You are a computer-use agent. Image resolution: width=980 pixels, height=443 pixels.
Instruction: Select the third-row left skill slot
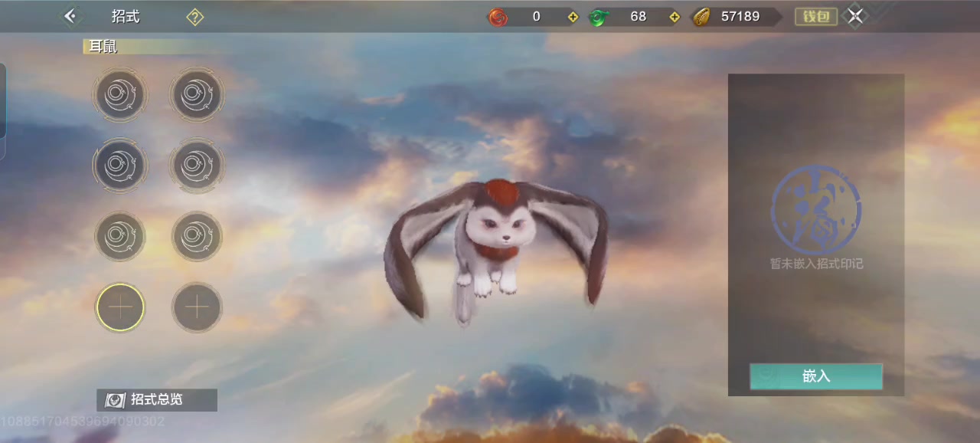120,237
